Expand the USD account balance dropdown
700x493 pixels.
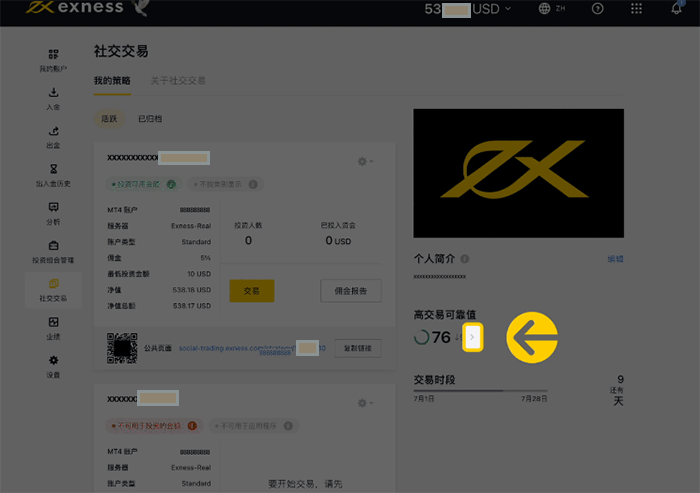click(508, 9)
